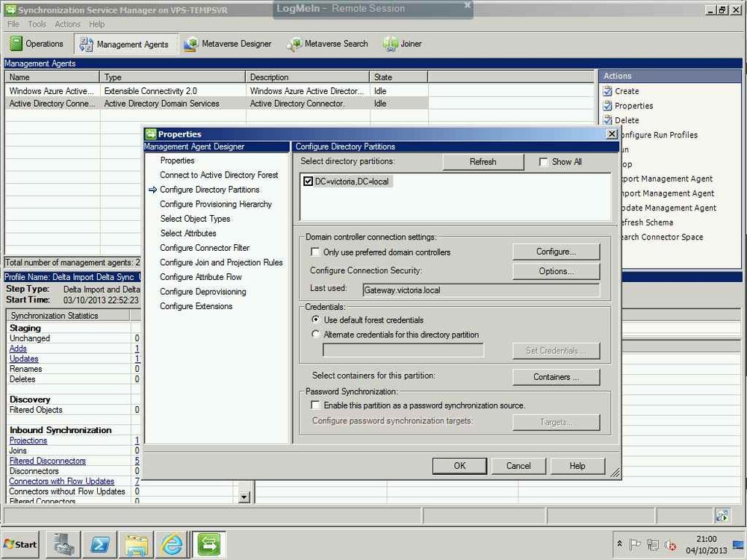
Task: Click Configure... domain controllers button
Action: coord(556,252)
